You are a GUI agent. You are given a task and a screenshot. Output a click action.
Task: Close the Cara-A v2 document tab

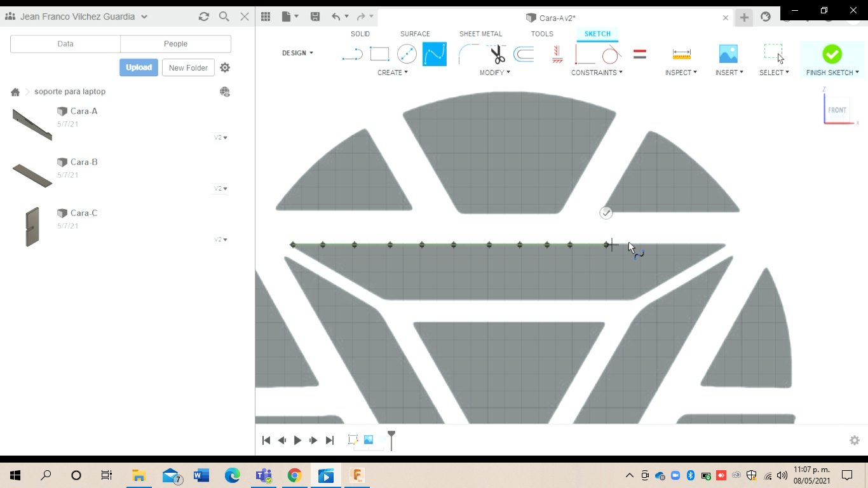point(726,18)
